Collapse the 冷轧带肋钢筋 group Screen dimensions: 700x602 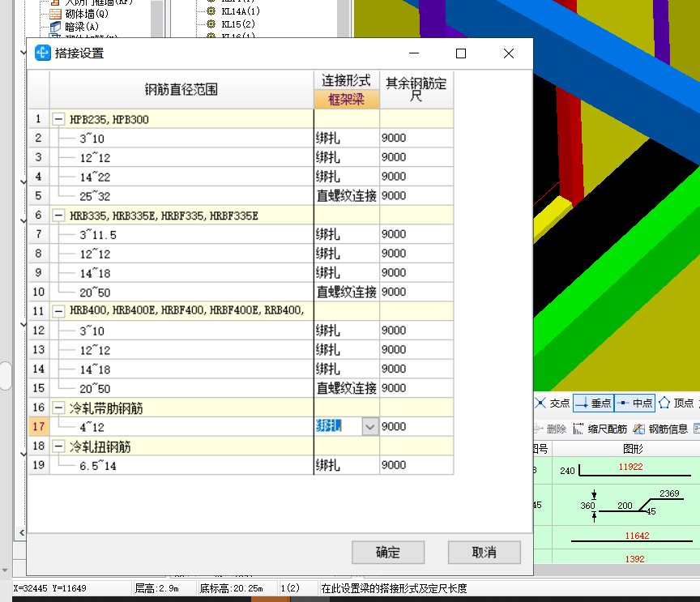(58, 408)
